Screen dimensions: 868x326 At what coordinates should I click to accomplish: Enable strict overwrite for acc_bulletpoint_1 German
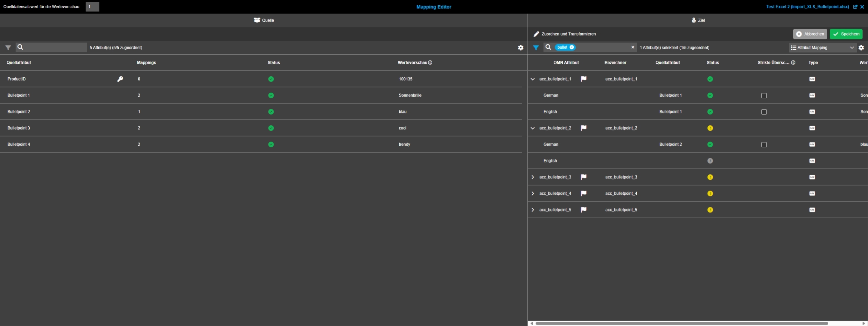764,96
